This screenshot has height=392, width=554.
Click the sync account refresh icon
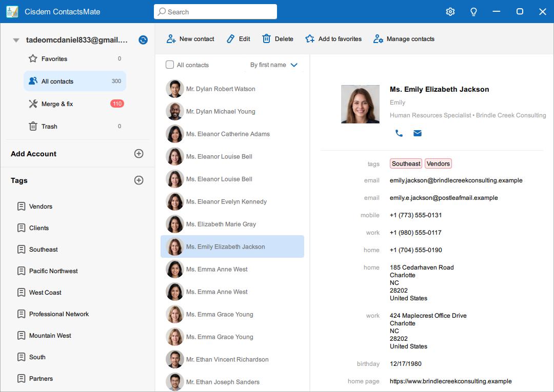143,40
